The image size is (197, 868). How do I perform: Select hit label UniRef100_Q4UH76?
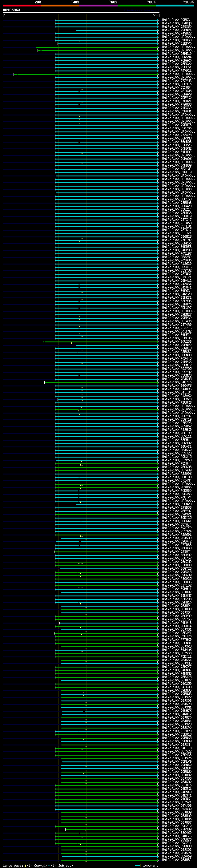click(177, 711)
